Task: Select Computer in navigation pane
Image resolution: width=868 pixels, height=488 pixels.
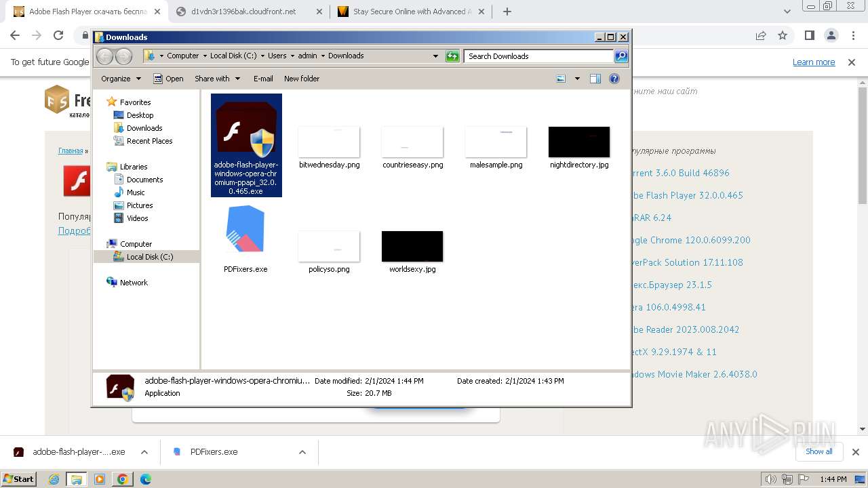Action: tap(136, 244)
